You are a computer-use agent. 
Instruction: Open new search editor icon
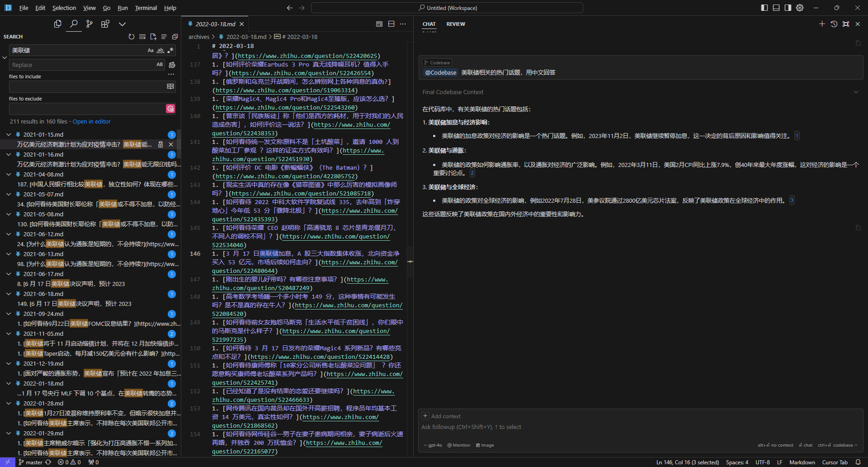[153, 37]
